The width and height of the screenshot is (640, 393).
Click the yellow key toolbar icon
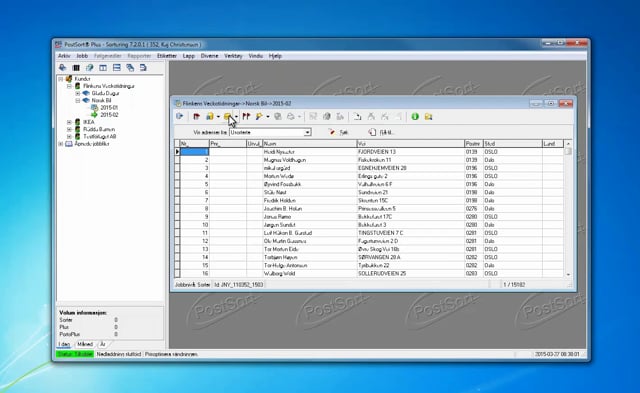259,117
